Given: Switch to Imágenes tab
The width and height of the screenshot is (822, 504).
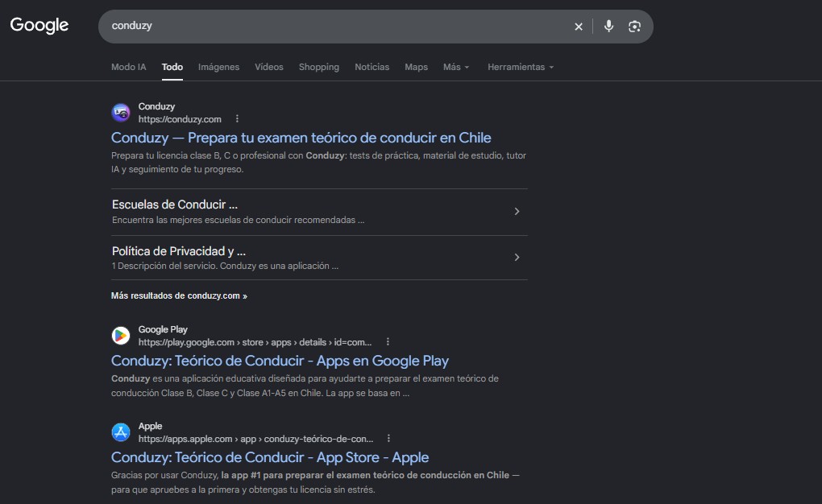Looking at the screenshot, I should [x=218, y=67].
